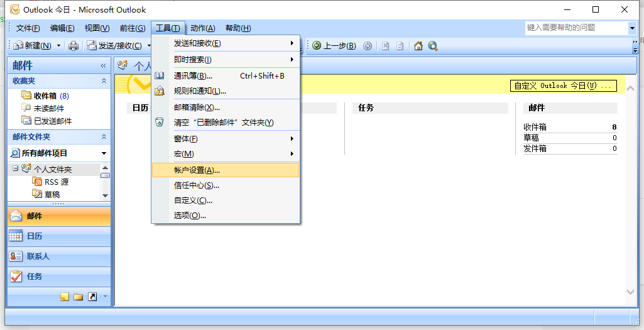Click the Forward arrow icon
Image resolution: width=644 pixels, height=330 pixels.
pos(368,46)
